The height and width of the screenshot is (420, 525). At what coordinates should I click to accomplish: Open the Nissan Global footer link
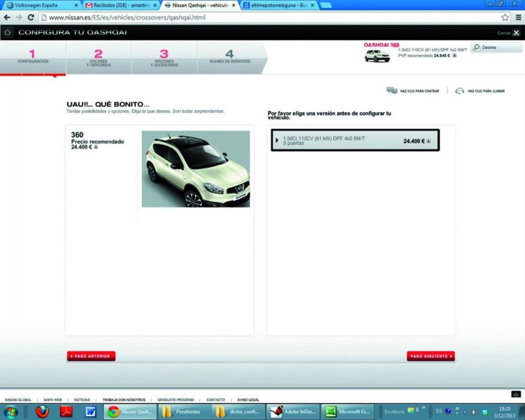pyautogui.click(x=18, y=400)
